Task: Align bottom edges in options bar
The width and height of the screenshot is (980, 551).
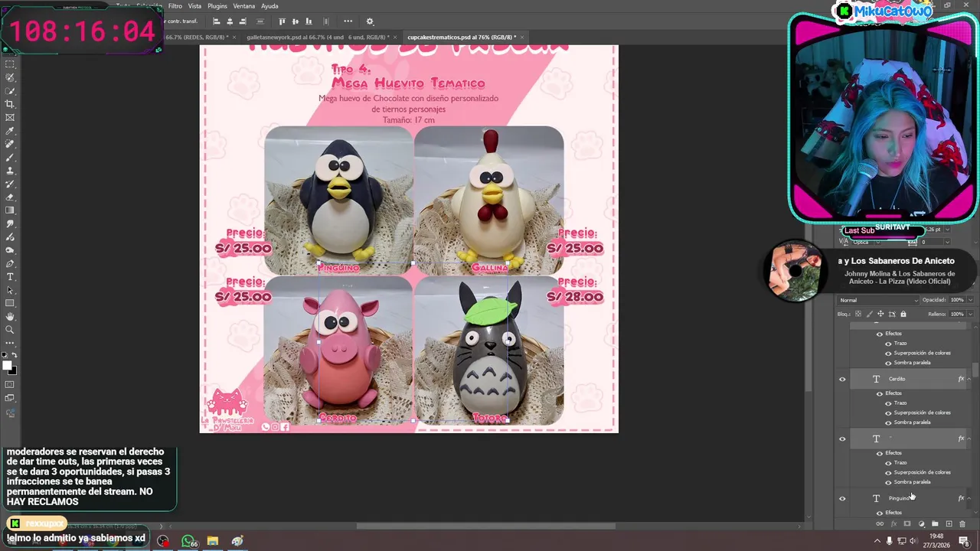Action: [309, 21]
